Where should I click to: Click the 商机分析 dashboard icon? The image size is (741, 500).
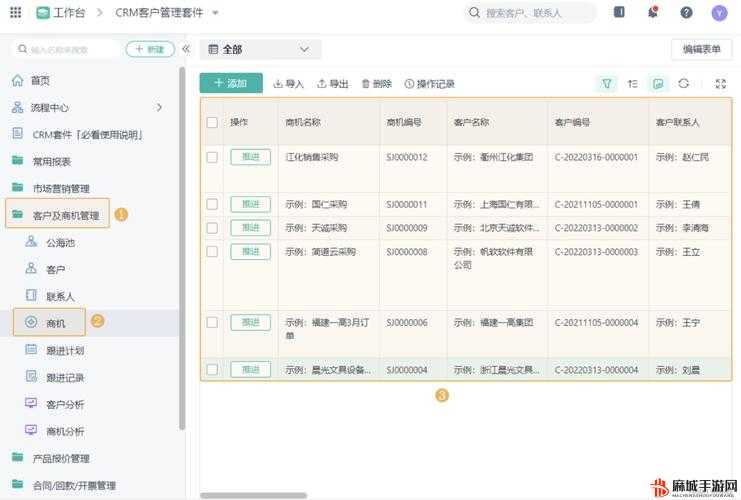31,430
